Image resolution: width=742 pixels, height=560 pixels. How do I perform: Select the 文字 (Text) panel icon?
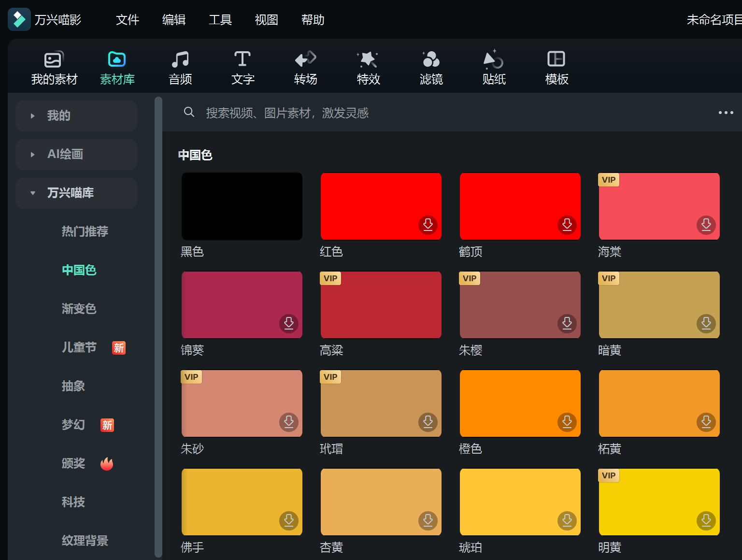point(242,67)
